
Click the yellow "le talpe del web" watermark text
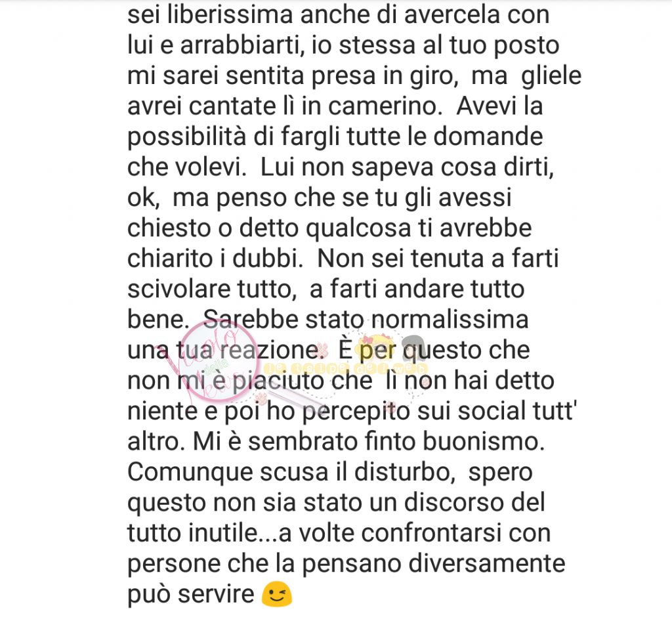pyautogui.click(x=345, y=368)
